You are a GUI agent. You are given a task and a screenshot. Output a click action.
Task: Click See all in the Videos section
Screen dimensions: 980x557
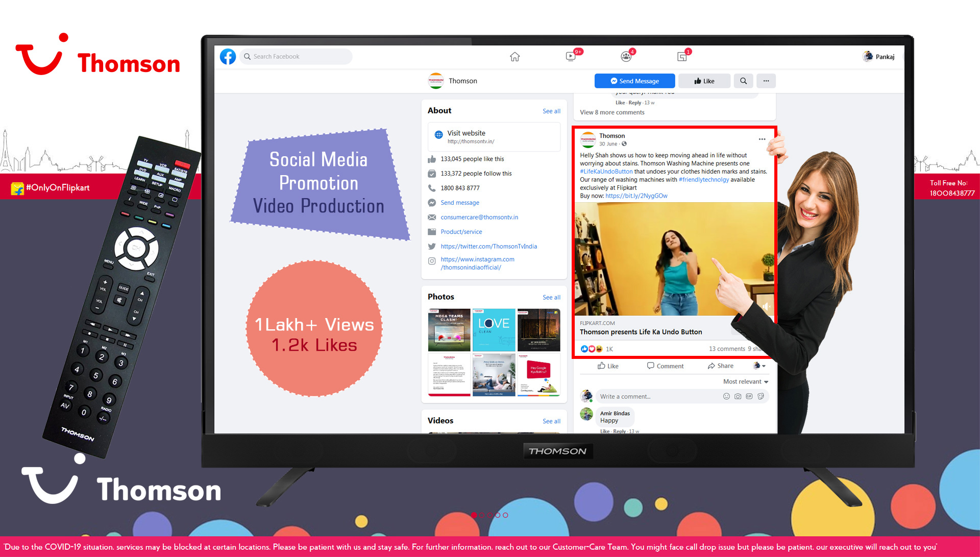[551, 421]
